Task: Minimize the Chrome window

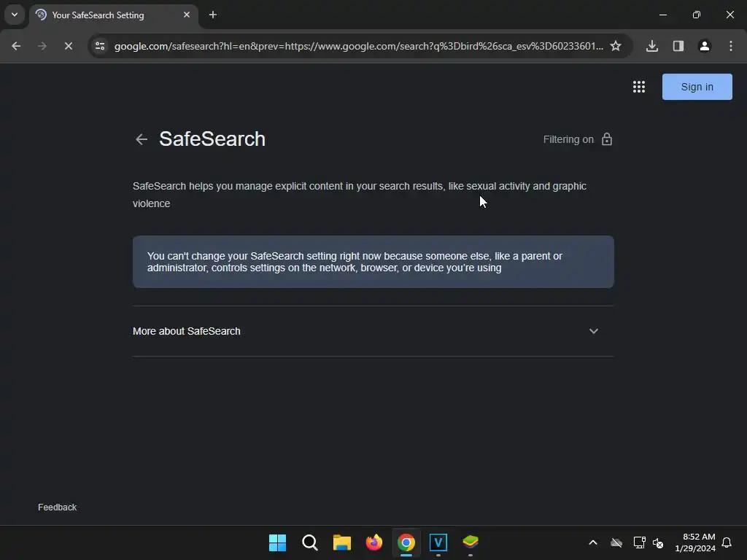Action: click(x=662, y=15)
